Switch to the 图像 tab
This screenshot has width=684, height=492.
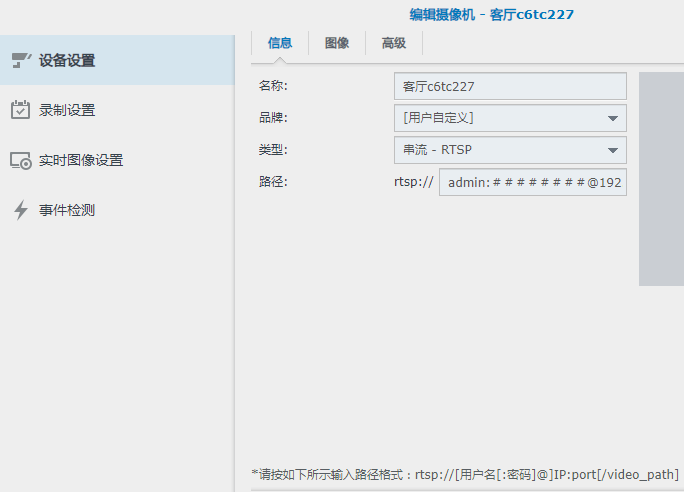click(x=337, y=43)
